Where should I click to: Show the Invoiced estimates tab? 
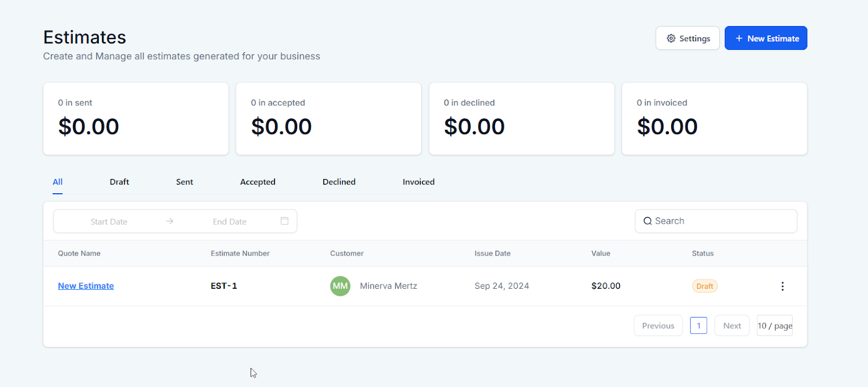point(418,182)
